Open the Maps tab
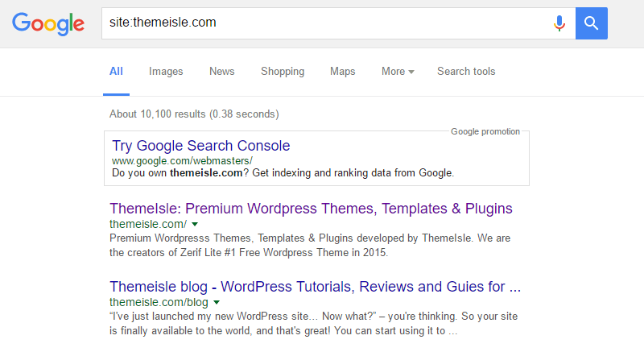 click(343, 72)
